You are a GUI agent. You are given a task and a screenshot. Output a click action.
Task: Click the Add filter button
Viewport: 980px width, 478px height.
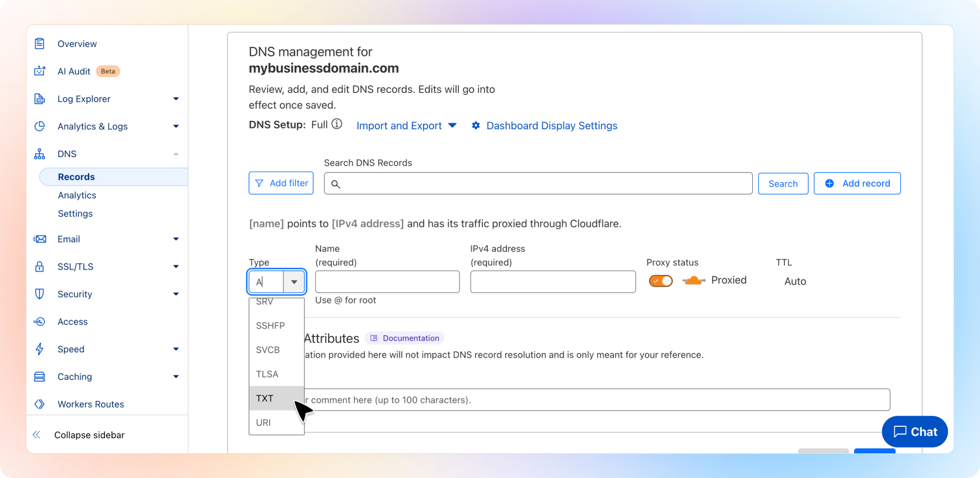point(281,183)
